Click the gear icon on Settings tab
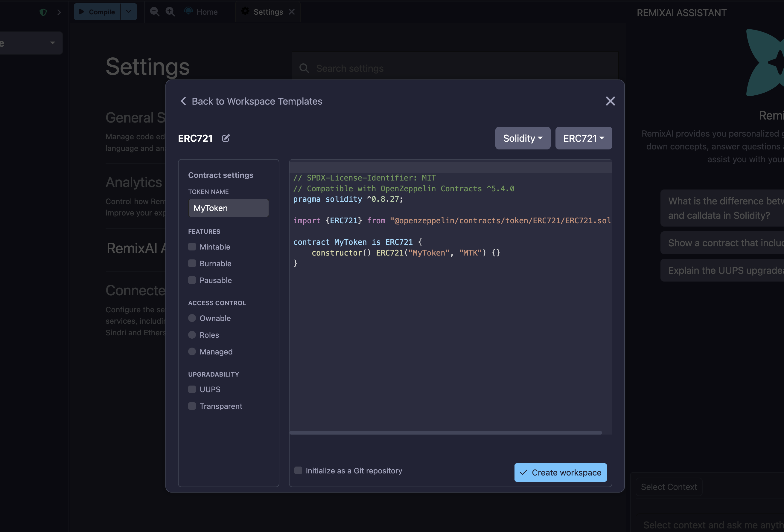 tap(245, 11)
